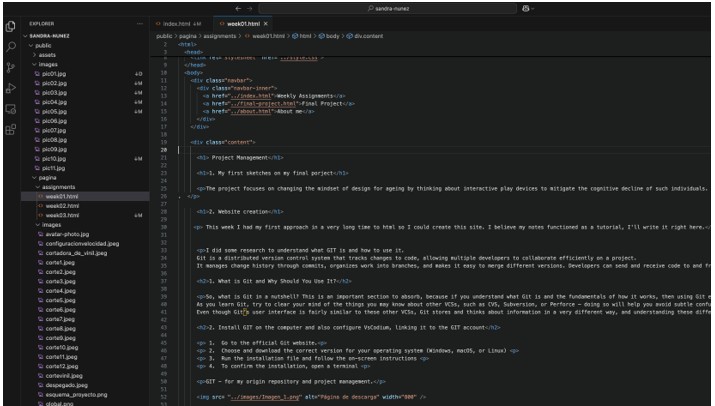Screen dimensions: 715x406
Task: Open pic04.jpg in explorer
Action: coord(54,102)
